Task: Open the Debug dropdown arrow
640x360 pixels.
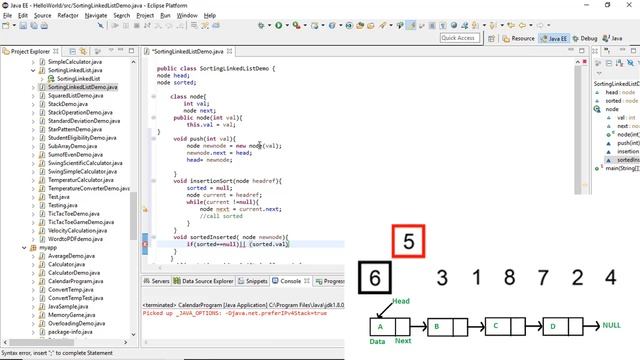Action: pos(269,25)
